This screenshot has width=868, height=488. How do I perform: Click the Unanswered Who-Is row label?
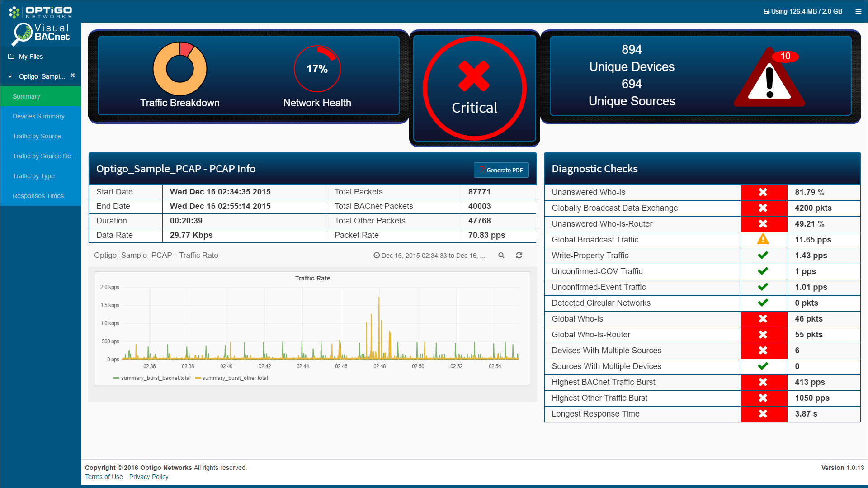tap(588, 192)
